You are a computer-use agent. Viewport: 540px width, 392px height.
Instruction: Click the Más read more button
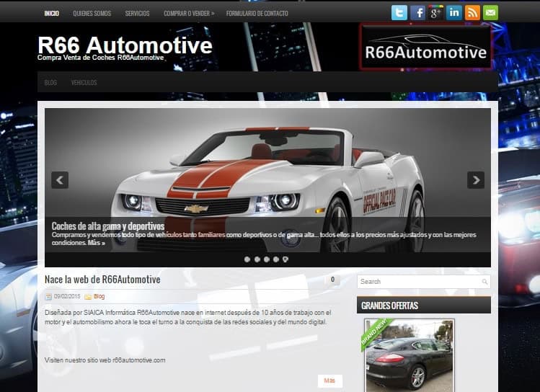329,380
